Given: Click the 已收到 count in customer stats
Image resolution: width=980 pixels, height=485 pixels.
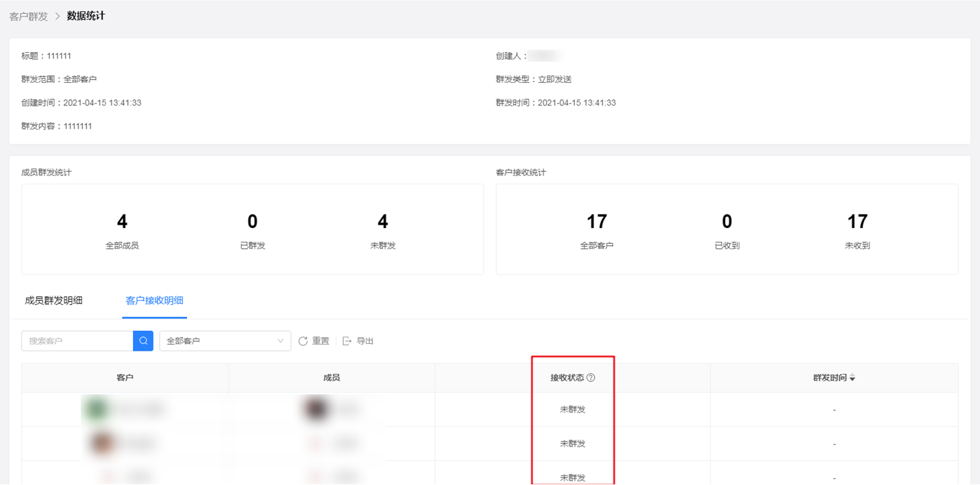Looking at the screenshot, I should click(x=726, y=221).
